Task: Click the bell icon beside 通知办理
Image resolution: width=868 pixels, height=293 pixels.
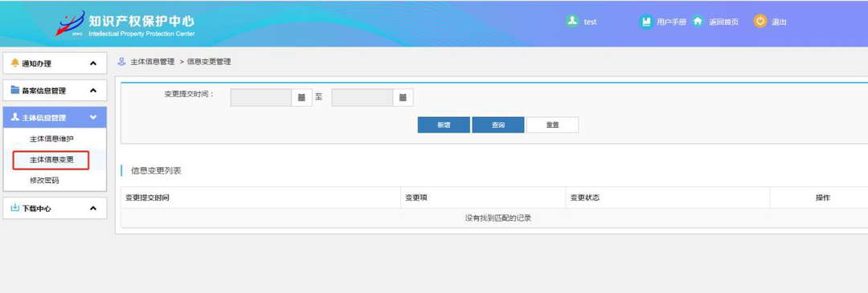Action: [x=15, y=63]
